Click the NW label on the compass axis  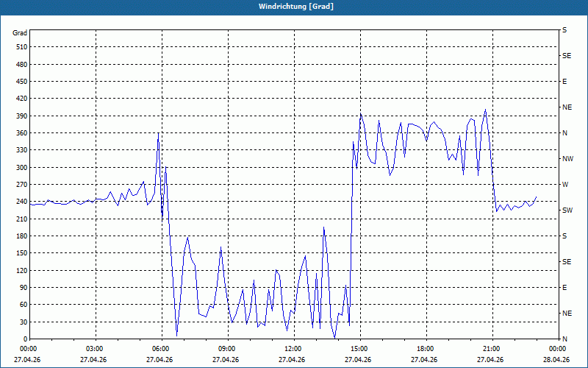point(567,159)
